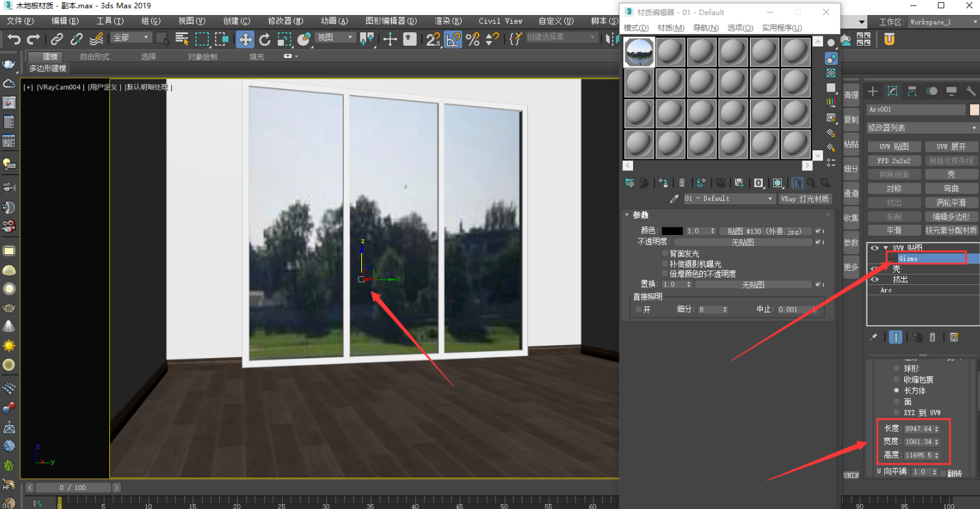
Task: Toggle visibility of the 壳 modifier
Action: tap(874, 269)
